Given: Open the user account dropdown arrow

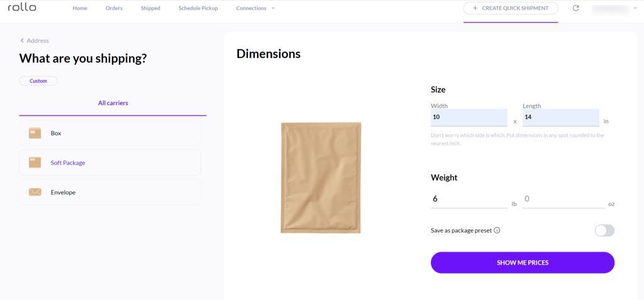Looking at the screenshot, I should [x=635, y=9].
